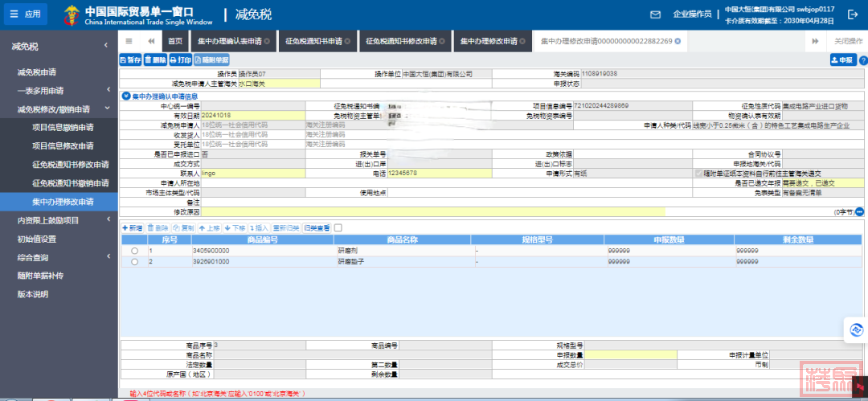Collapse the tab bar hamburger menu icon

click(129, 41)
